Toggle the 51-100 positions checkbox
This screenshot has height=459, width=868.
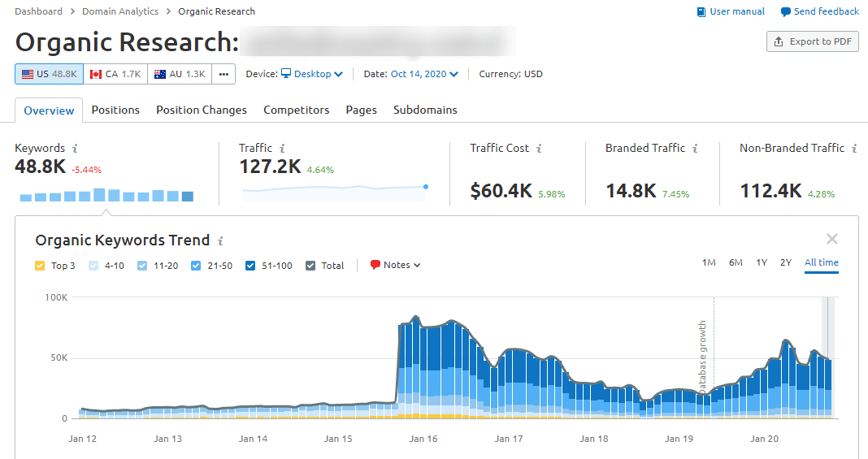pos(250,266)
